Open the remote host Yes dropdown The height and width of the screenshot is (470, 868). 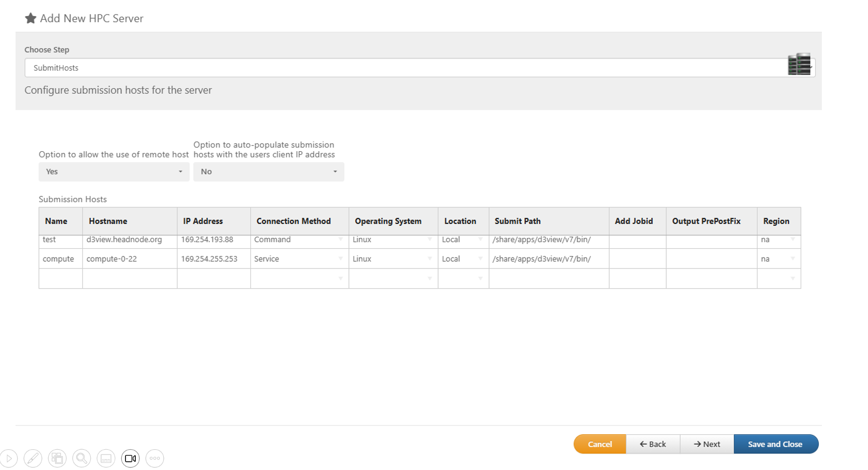tap(114, 172)
